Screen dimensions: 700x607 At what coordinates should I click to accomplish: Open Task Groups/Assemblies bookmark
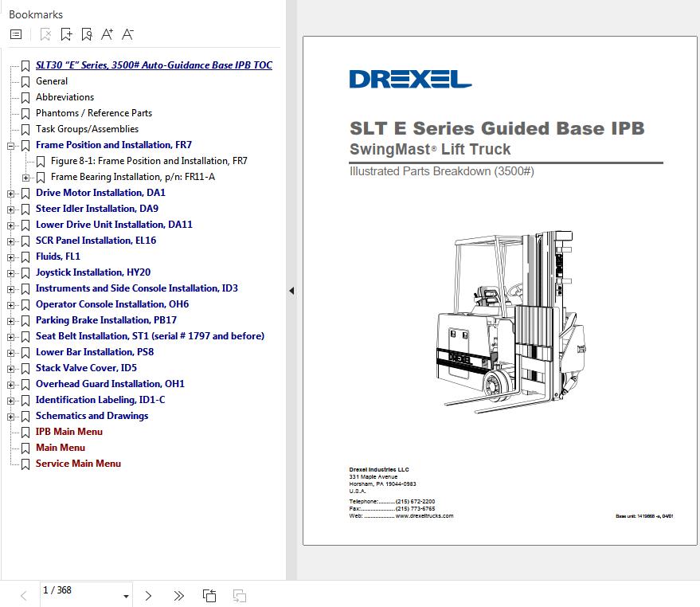(87, 129)
